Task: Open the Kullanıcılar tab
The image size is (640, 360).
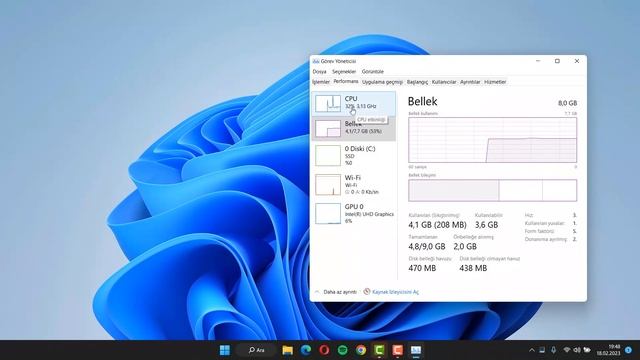Action: pyautogui.click(x=444, y=82)
